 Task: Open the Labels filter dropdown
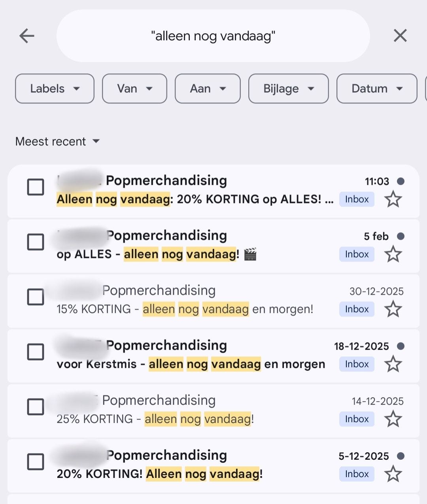point(55,88)
